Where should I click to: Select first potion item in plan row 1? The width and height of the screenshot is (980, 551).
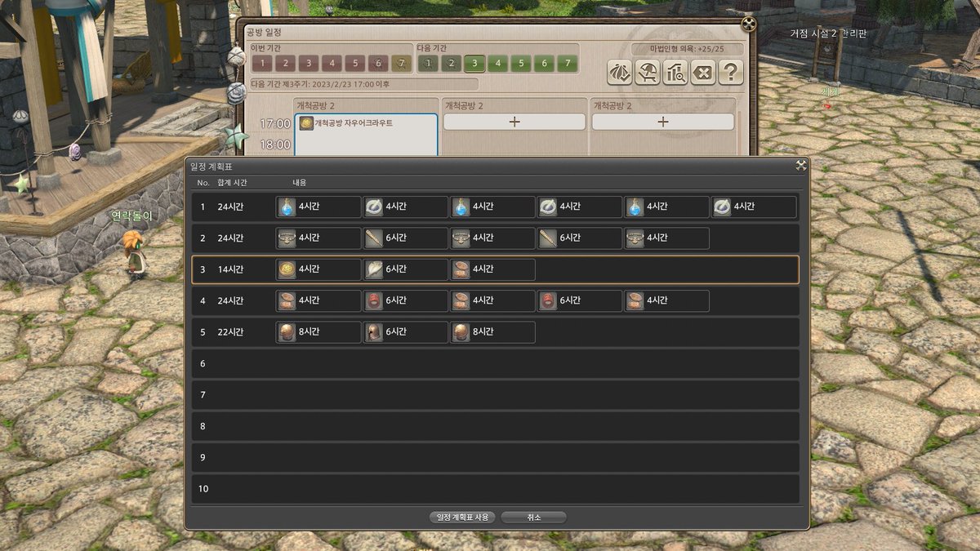pos(318,207)
